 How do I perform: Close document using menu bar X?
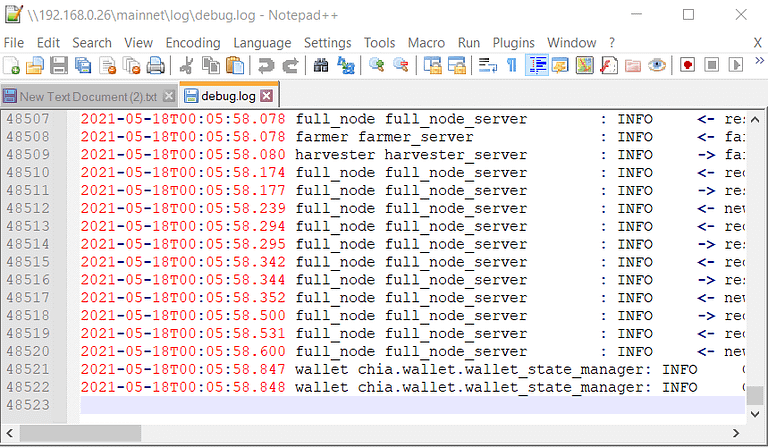coord(758,43)
